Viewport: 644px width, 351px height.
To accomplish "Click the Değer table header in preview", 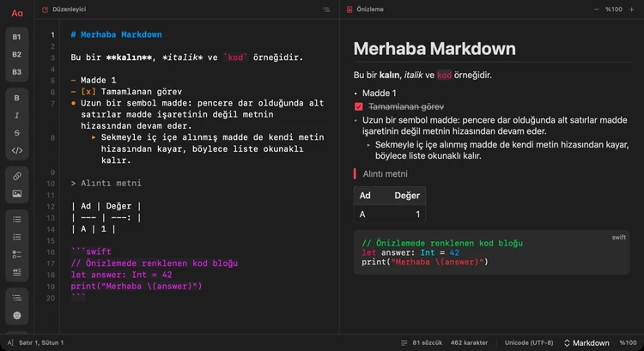I will [407, 196].
